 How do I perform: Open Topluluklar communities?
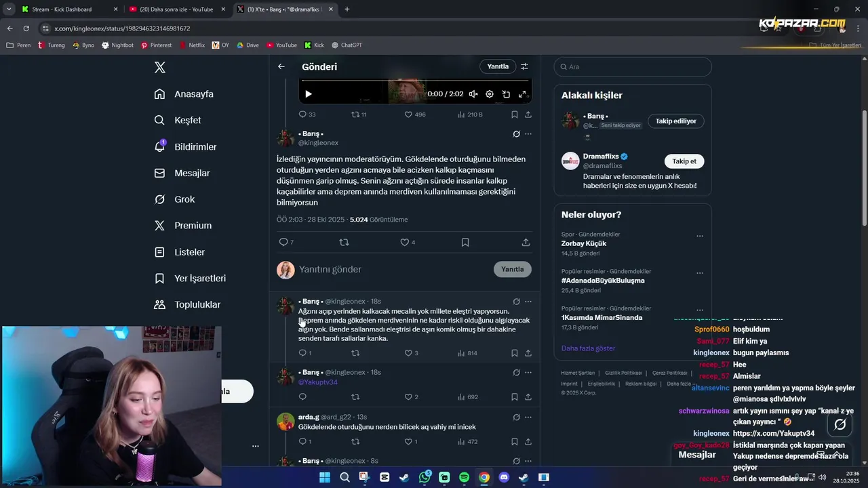(x=187, y=305)
